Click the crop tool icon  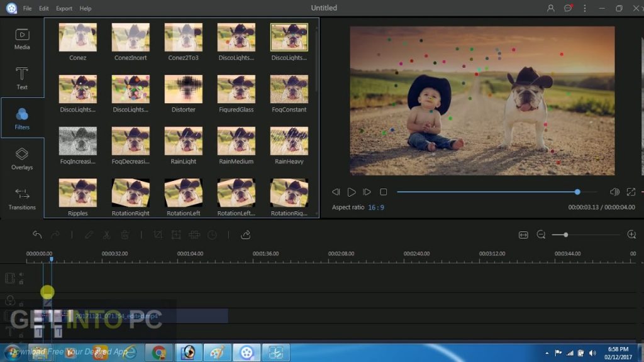point(158,235)
